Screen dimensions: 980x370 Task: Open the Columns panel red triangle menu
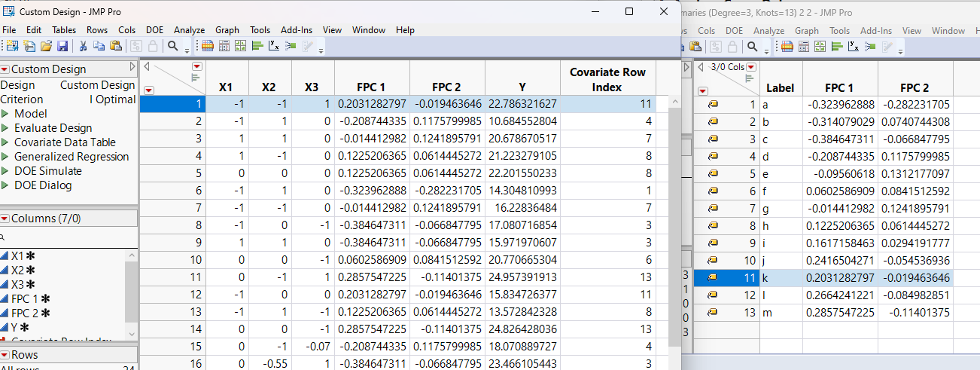[x=5, y=219]
